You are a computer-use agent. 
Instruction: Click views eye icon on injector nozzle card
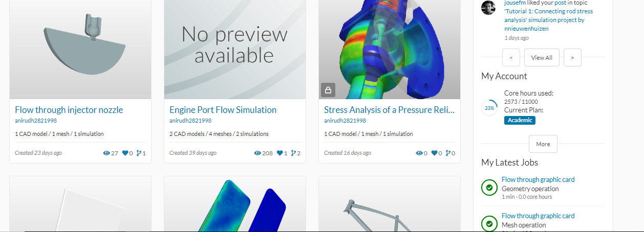coord(106,153)
